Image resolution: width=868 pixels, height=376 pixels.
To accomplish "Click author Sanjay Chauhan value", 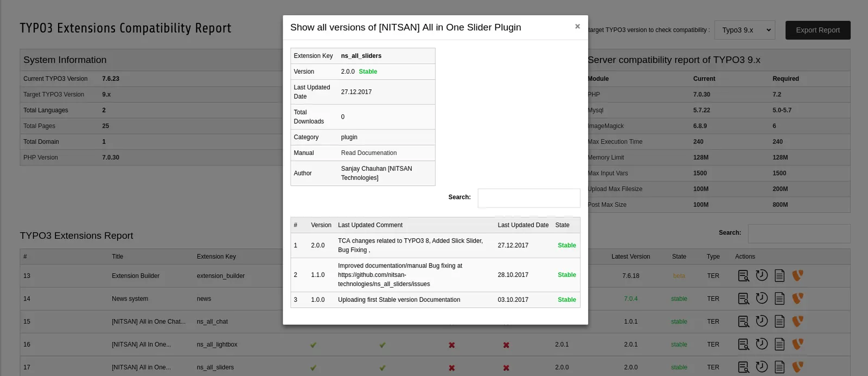I will (x=376, y=173).
